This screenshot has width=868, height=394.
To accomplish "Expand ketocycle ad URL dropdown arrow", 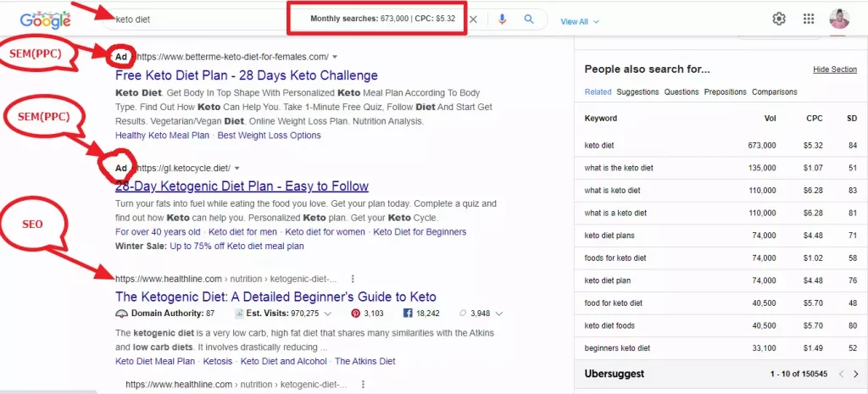I will click(x=237, y=169).
